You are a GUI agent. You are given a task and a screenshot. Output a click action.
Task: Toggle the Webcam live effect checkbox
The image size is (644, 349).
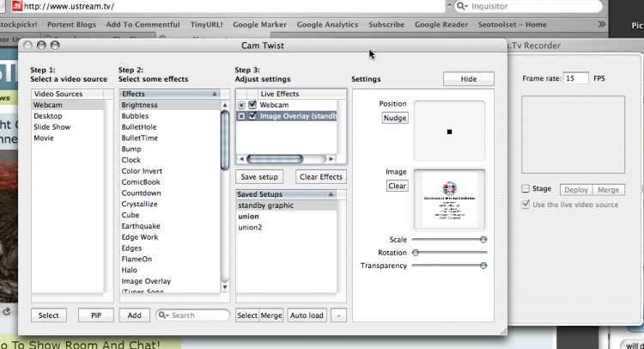coord(252,105)
